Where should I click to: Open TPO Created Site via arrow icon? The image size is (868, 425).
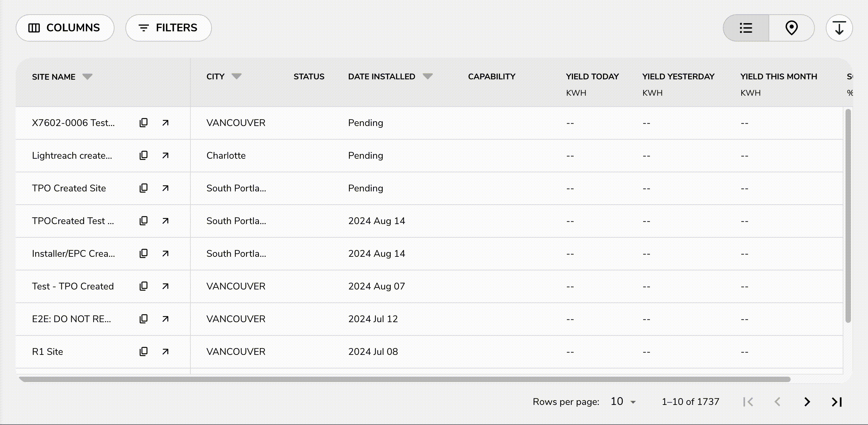pyautogui.click(x=165, y=188)
